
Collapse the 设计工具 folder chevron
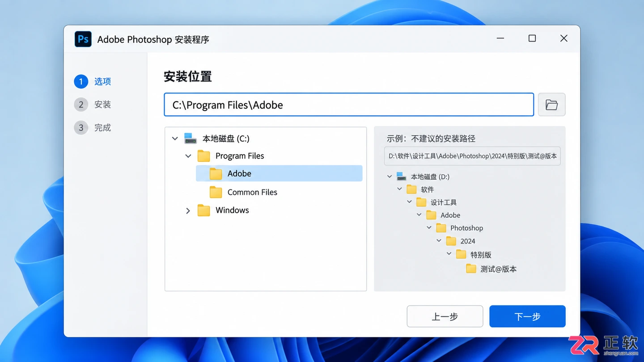coord(410,202)
